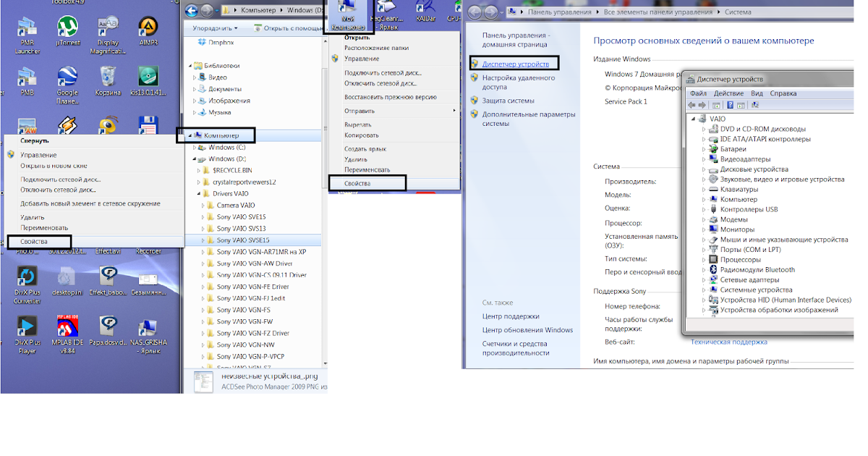This screenshot has width=868, height=456.
Task: Click Центр поддержки under См. также
Action: (x=511, y=316)
